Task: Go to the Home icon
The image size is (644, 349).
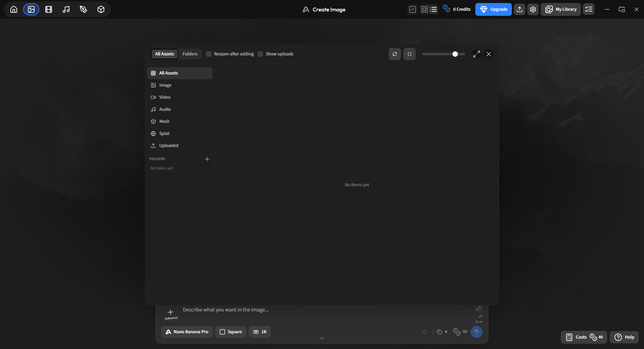Action: coord(14,9)
